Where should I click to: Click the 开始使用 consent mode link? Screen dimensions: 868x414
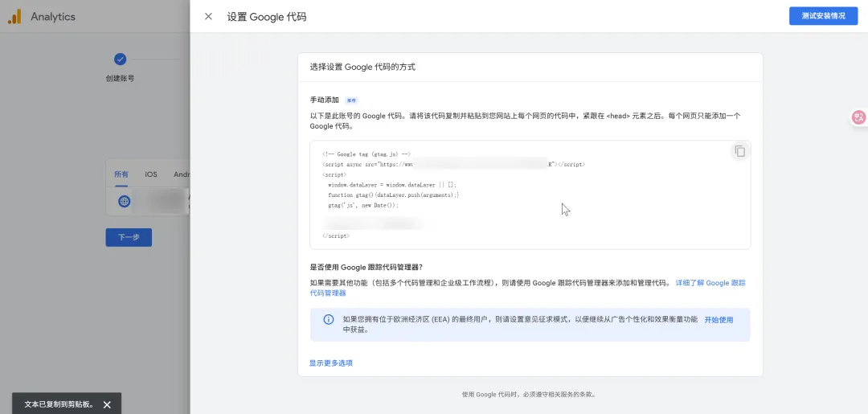[x=719, y=319]
